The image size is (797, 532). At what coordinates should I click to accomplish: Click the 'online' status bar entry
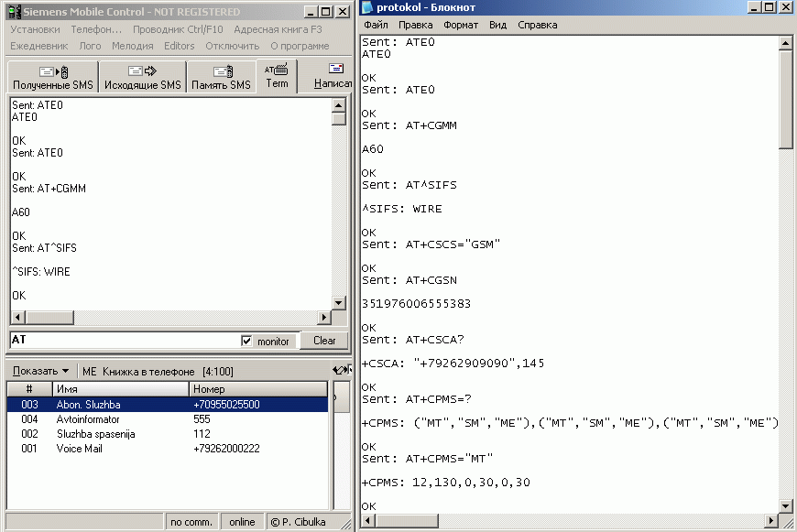(242, 522)
